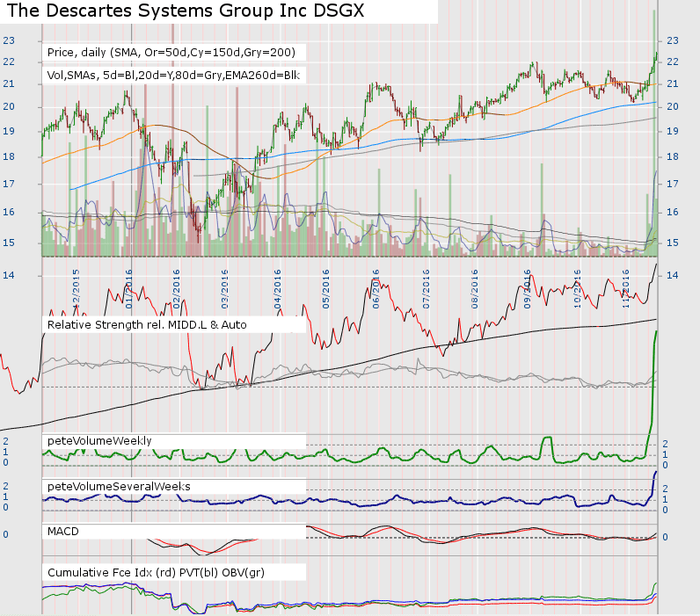
Task: Click the 21 price label on right axis
Action: coord(673,83)
